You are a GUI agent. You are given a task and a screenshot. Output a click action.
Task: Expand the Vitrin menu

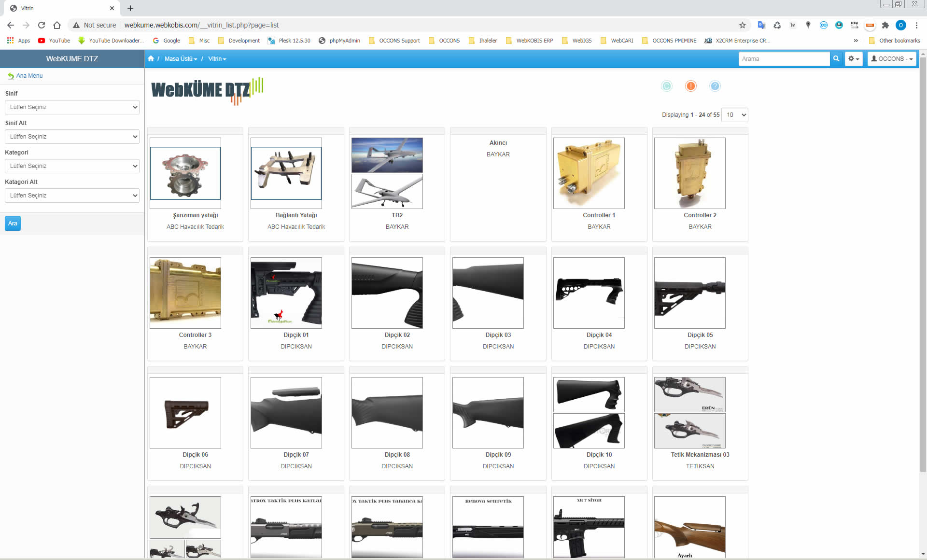point(217,58)
